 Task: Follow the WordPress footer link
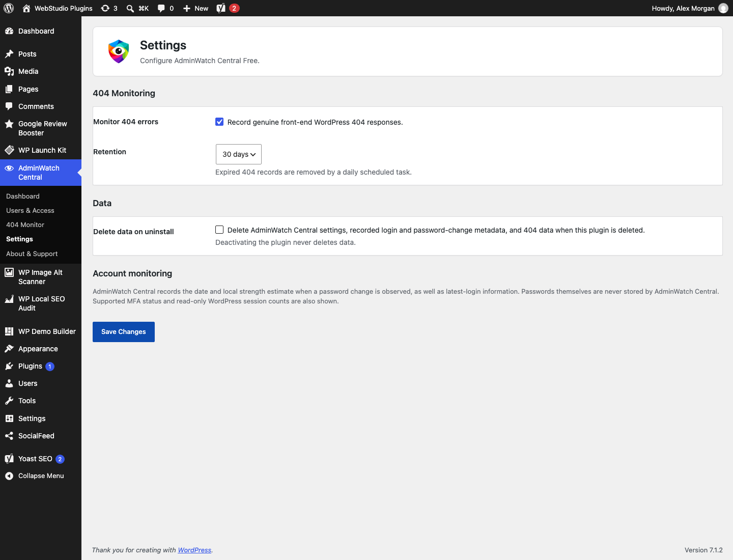click(x=194, y=550)
